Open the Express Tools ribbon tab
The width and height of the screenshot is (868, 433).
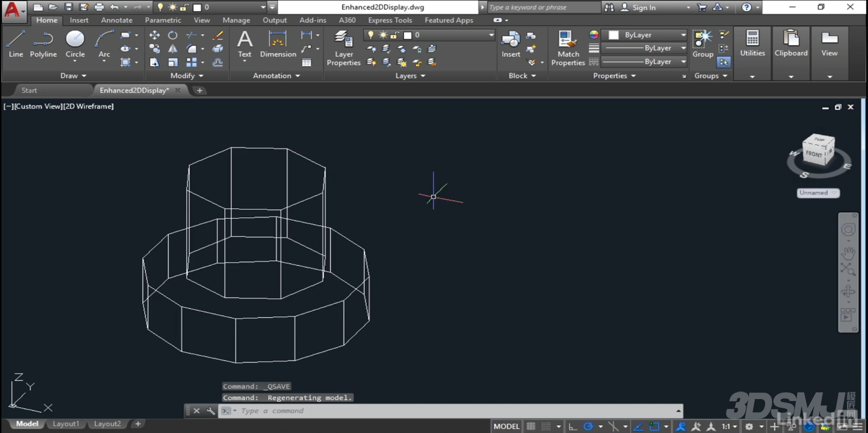[390, 20]
